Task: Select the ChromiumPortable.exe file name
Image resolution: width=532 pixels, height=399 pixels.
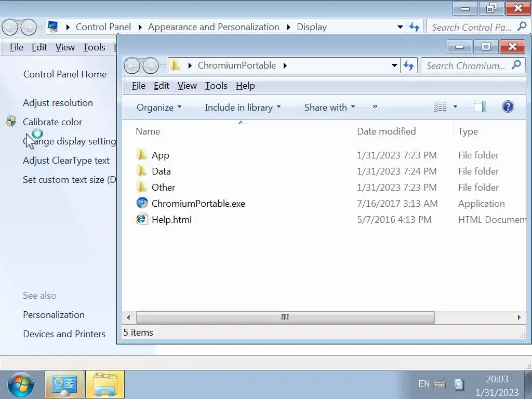Action: click(x=198, y=203)
